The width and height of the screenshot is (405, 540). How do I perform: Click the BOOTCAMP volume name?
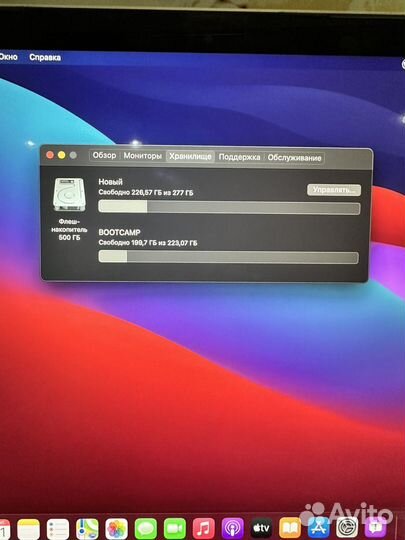click(x=120, y=232)
